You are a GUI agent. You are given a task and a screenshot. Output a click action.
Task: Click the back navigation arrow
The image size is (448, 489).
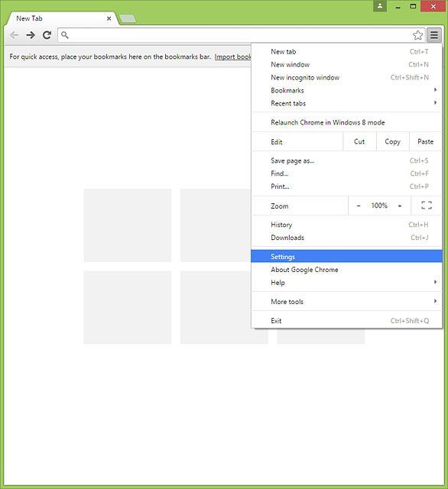(15, 35)
